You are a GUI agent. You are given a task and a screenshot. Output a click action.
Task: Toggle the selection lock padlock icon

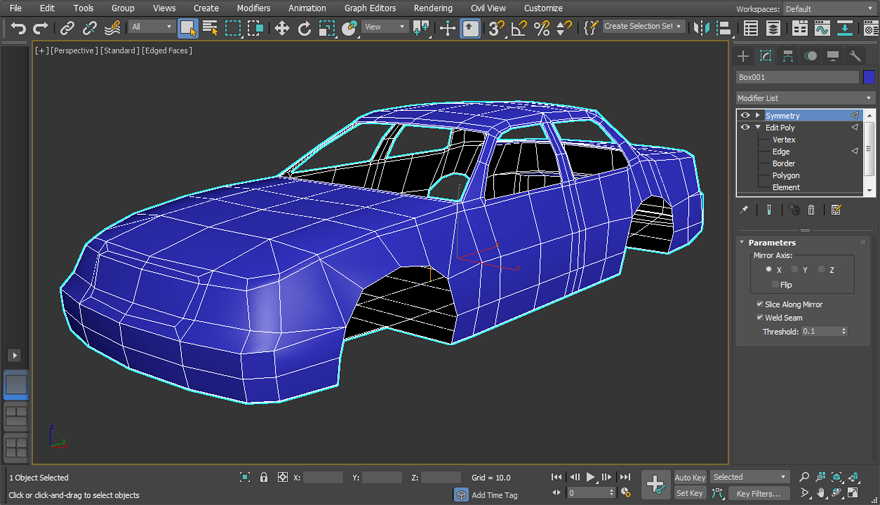(264, 478)
